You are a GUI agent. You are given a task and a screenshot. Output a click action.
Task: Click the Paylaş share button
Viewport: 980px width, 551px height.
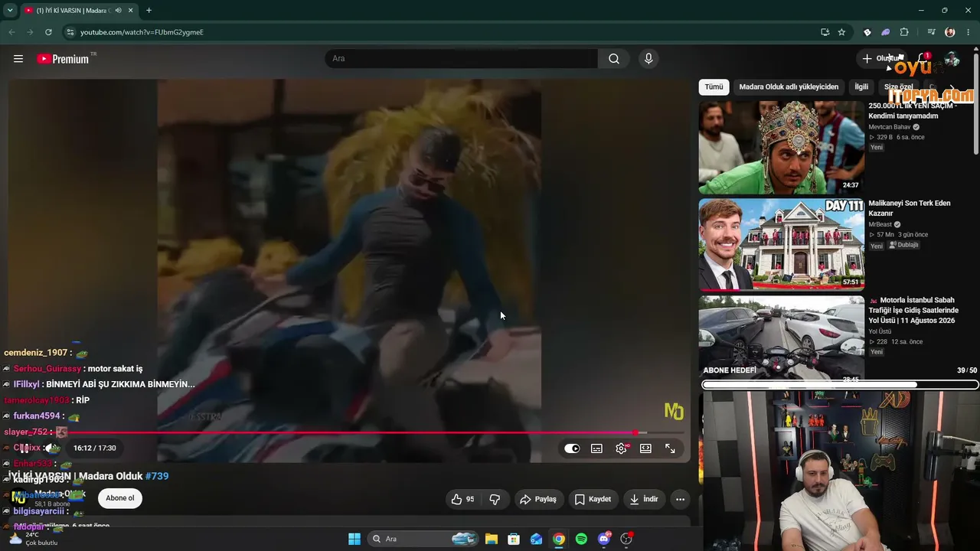538,499
